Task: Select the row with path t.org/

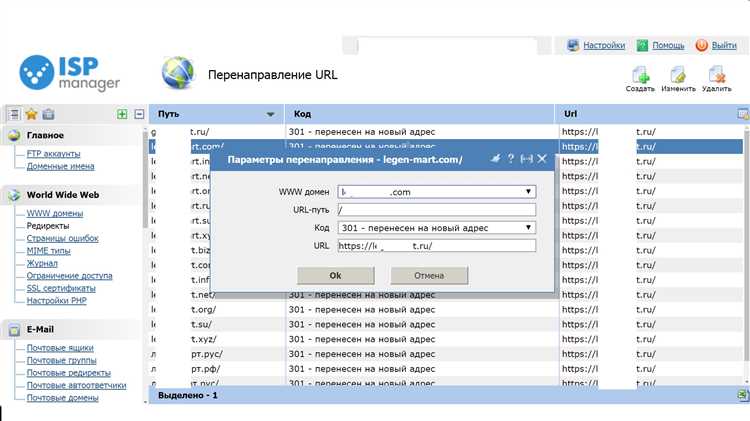Action: [x=446, y=310]
